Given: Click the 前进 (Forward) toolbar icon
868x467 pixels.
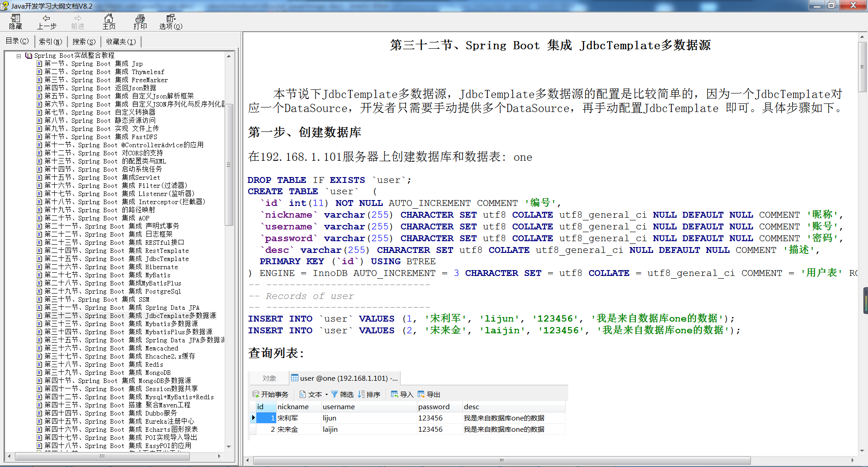Looking at the screenshot, I should point(78,22).
